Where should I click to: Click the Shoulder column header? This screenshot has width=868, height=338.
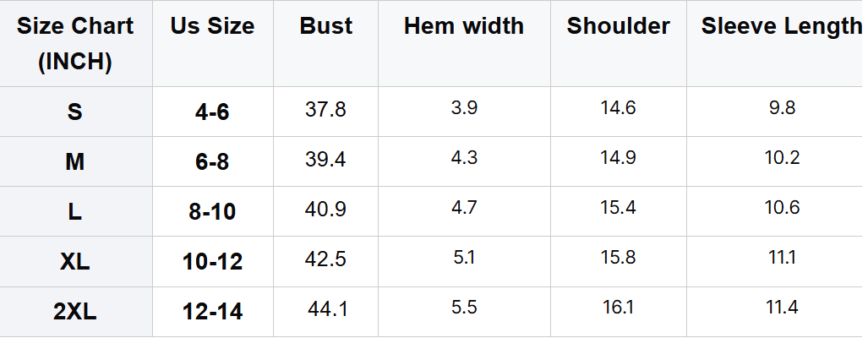pos(619,26)
